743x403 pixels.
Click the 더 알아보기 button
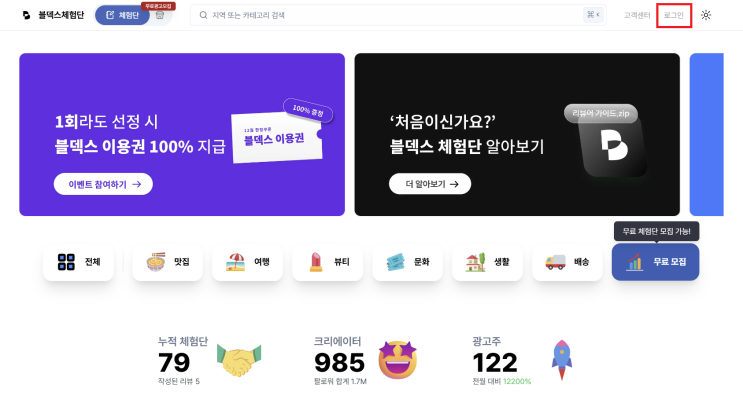coord(430,184)
